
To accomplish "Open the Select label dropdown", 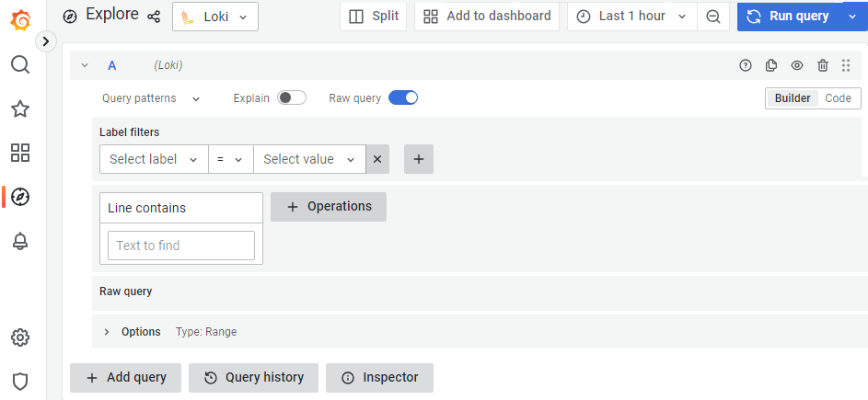I will click(x=153, y=159).
